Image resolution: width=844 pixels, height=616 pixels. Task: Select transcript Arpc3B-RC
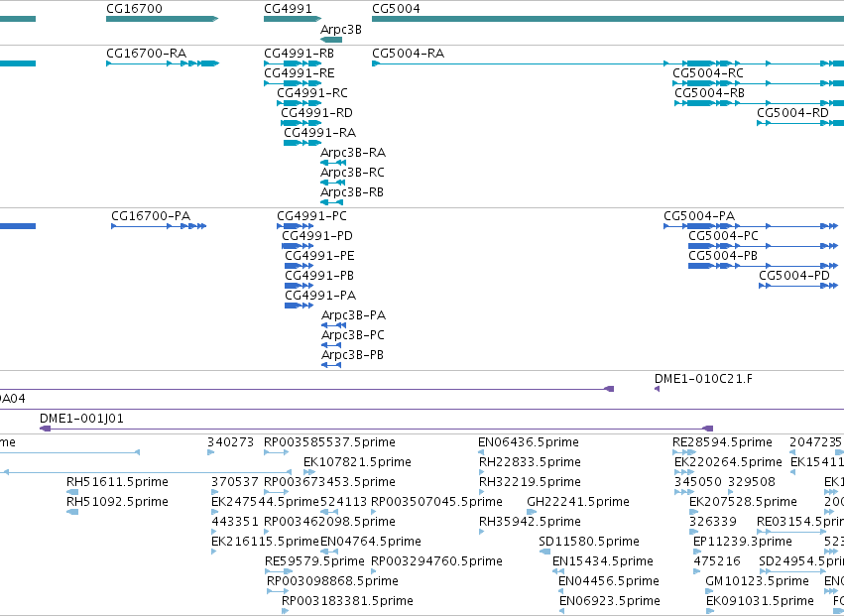click(x=352, y=173)
